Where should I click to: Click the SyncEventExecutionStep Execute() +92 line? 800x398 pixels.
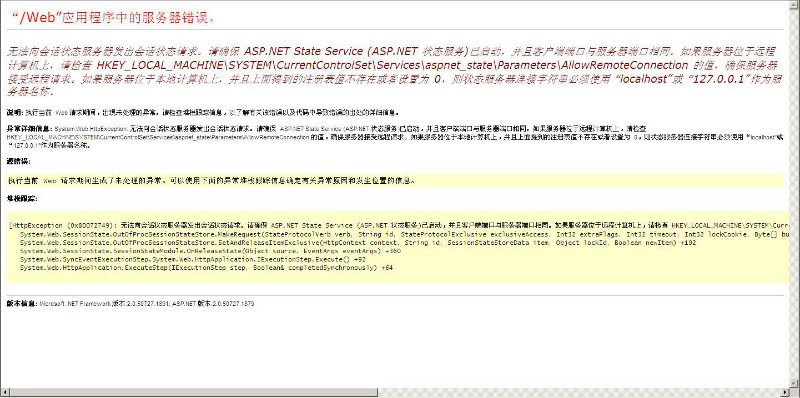[192, 260]
